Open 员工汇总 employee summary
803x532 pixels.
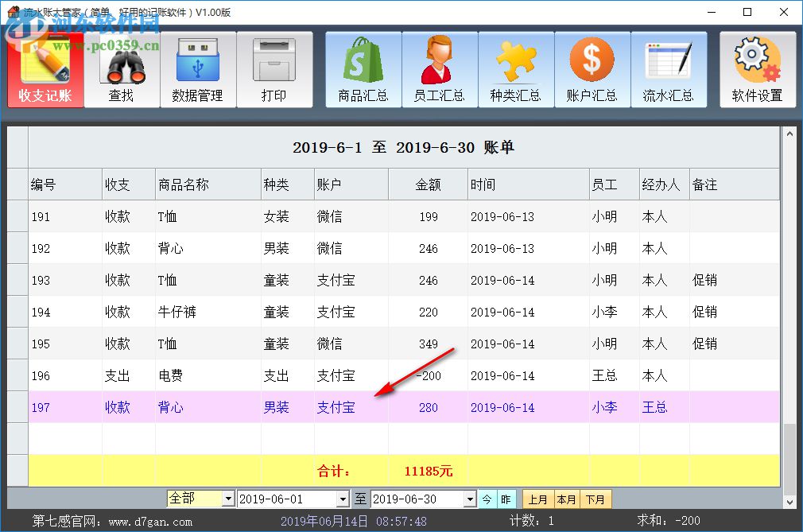(x=440, y=69)
